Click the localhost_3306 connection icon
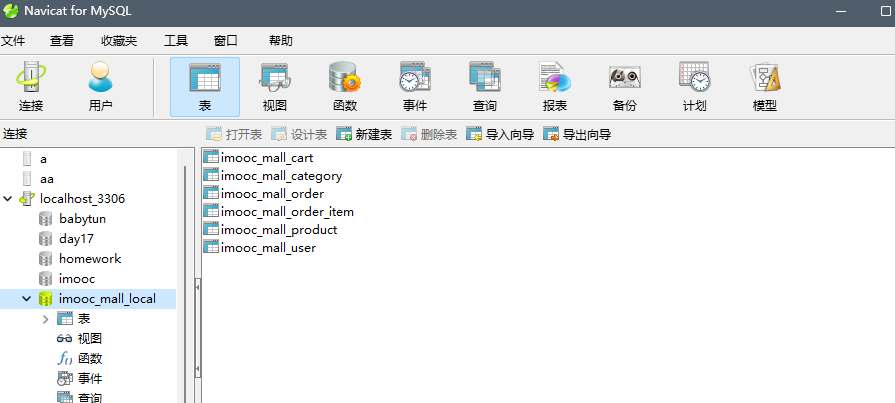Screen dimensions: 895x403 [27, 199]
